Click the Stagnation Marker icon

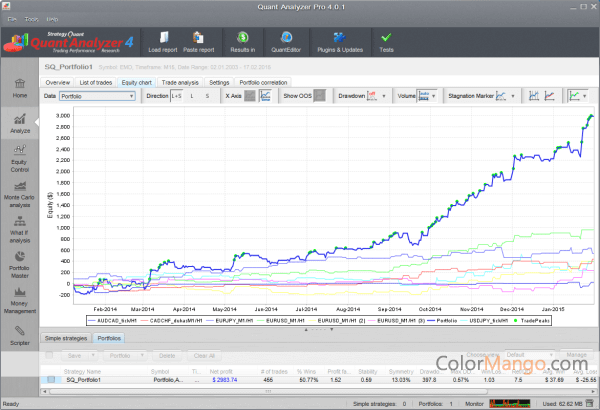501,96
